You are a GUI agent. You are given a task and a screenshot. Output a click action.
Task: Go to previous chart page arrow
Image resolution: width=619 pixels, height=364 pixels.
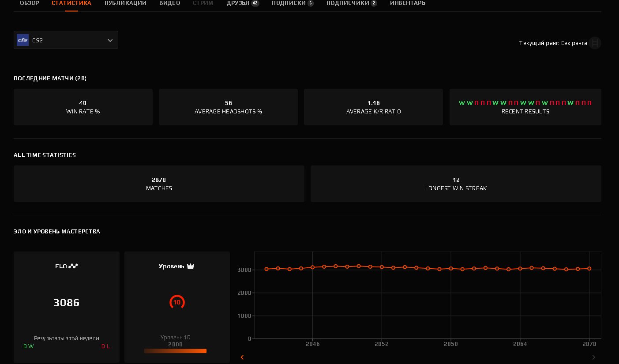(242, 357)
